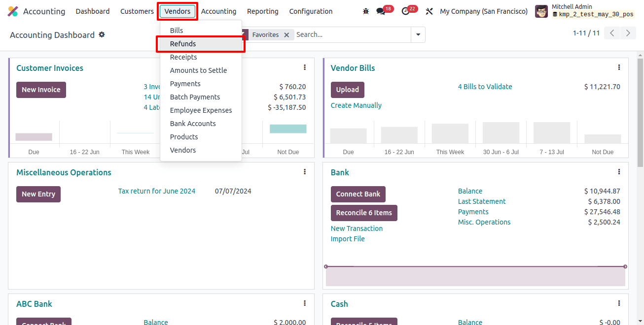Viewport: 644px width, 325px height.
Task: Toggle the search options dropdown arrow
Action: click(x=418, y=34)
